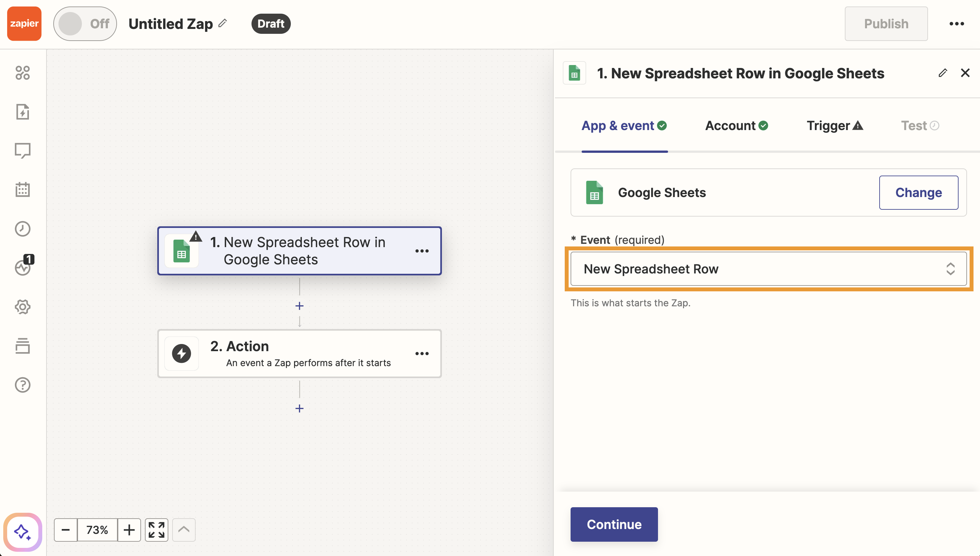The width and height of the screenshot is (980, 556).
Task: Open Action step three-dot menu
Action: (x=422, y=354)
